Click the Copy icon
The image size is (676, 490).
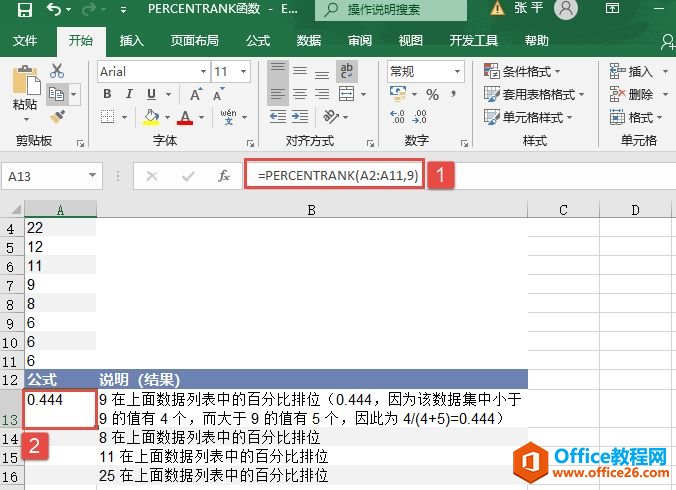56,94
